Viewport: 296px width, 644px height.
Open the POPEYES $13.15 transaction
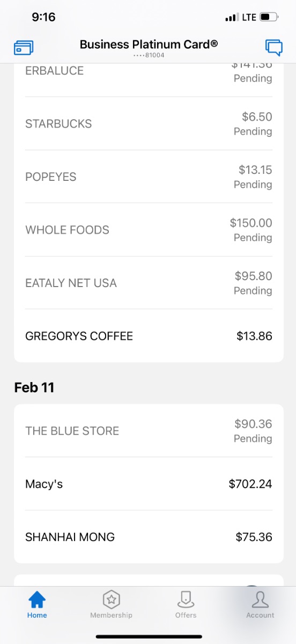(x=149, y=177)
